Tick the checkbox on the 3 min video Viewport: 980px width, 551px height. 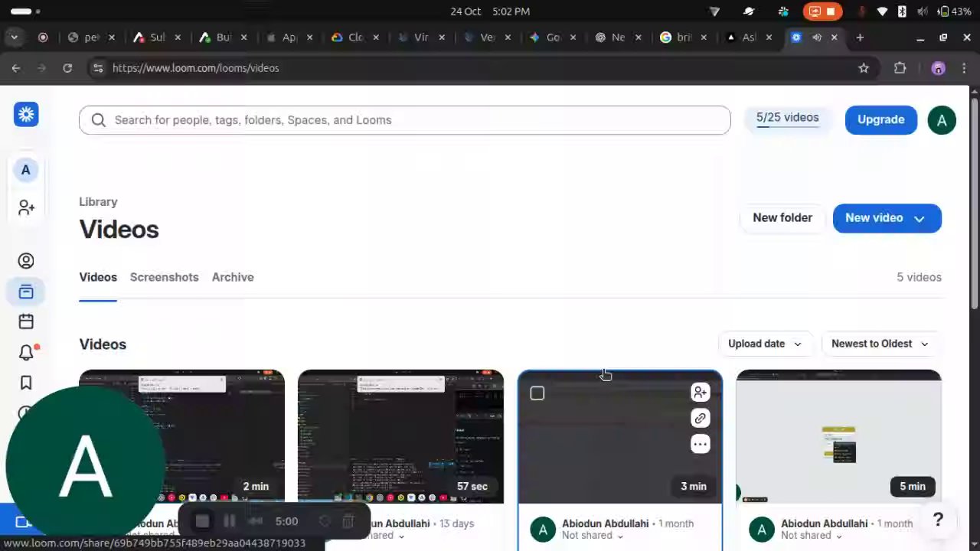(x=537, y=393)
